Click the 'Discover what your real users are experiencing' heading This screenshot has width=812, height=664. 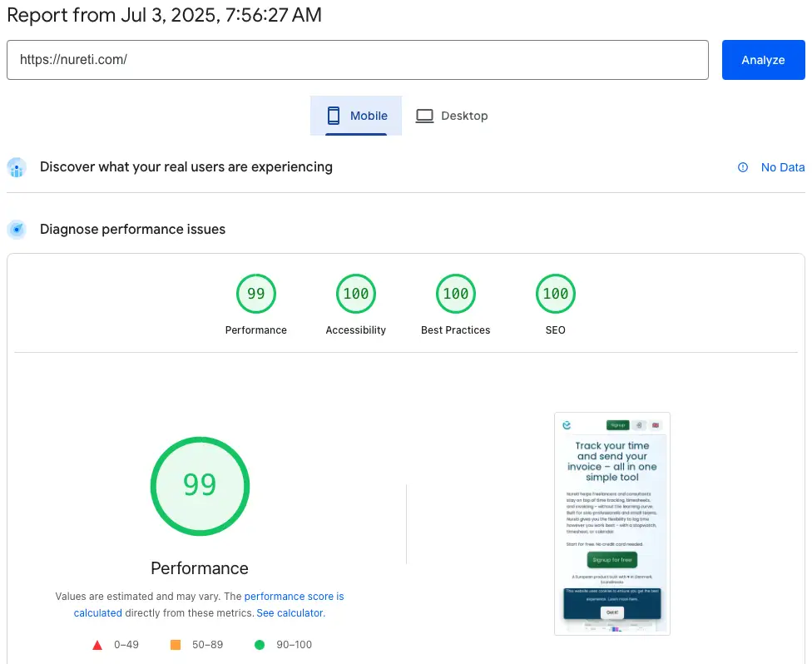tap(186, 166)
